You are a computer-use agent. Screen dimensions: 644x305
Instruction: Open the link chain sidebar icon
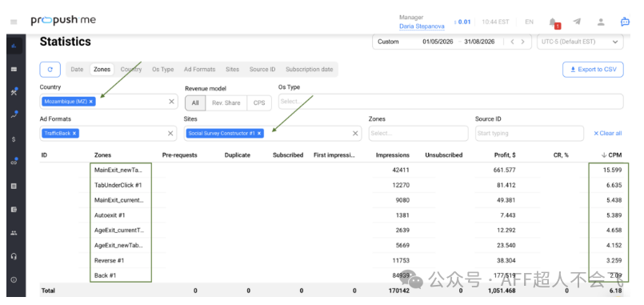pyautogui.click(x=14, y=163)
